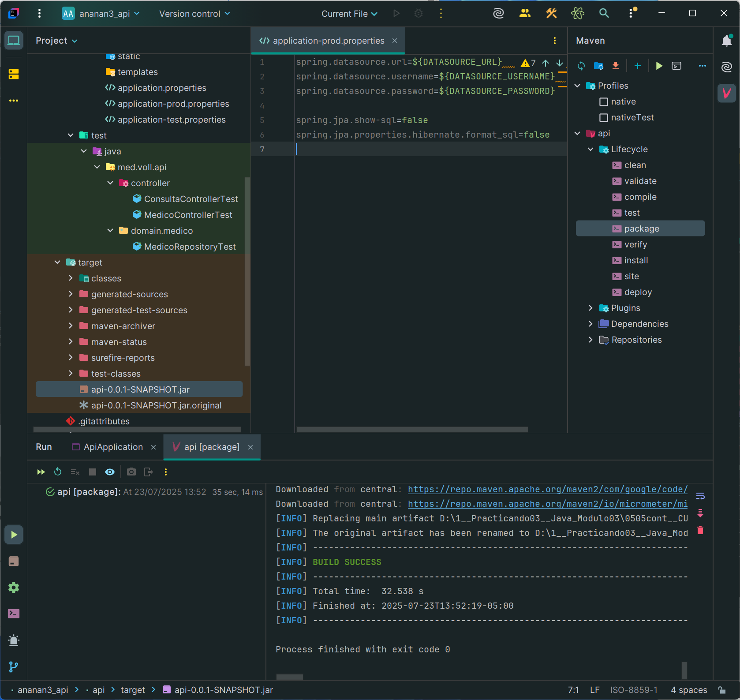The image size is (740, 700).
Task: Toggle the read-only lock icon in status bar
Action: (x=722, y=690)
